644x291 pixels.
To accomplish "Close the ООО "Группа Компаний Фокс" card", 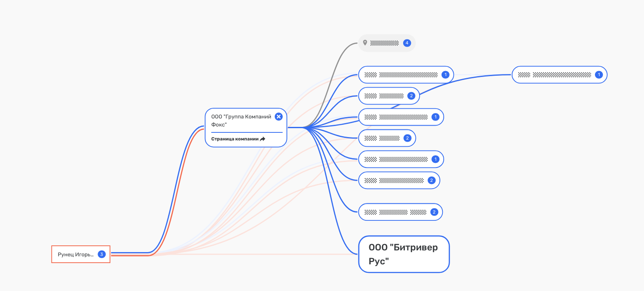I will 278,117.
